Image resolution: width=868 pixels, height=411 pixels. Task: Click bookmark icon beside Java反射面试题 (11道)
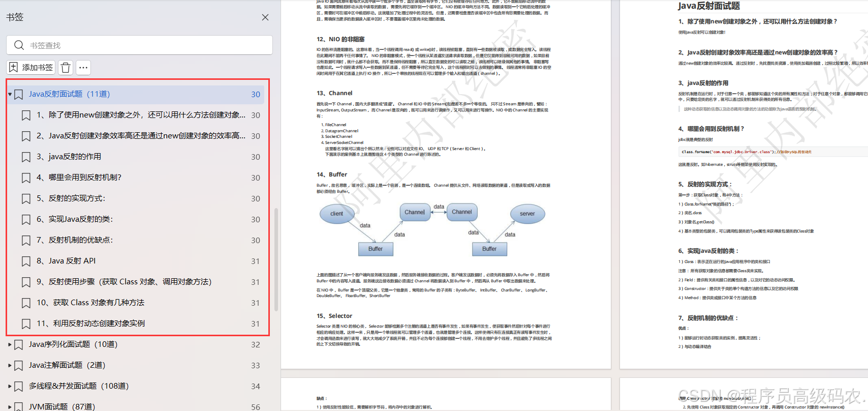click(18, 95)
